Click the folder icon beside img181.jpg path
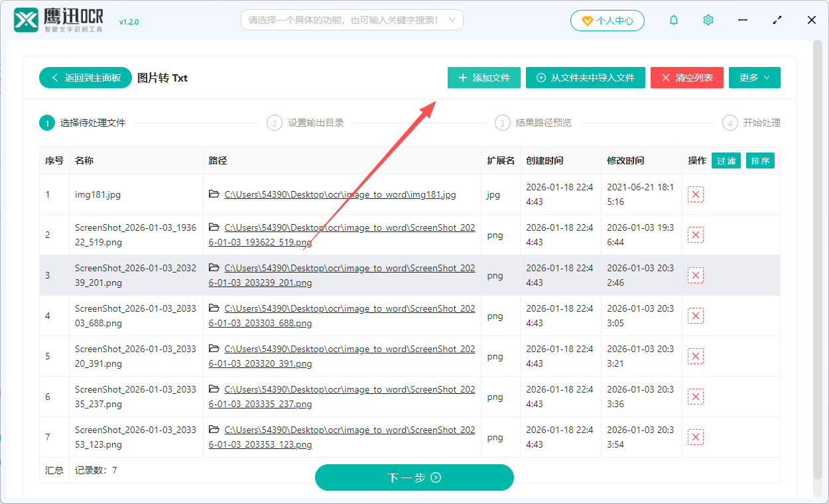829x504 pixels. click(x=212, y=194)
